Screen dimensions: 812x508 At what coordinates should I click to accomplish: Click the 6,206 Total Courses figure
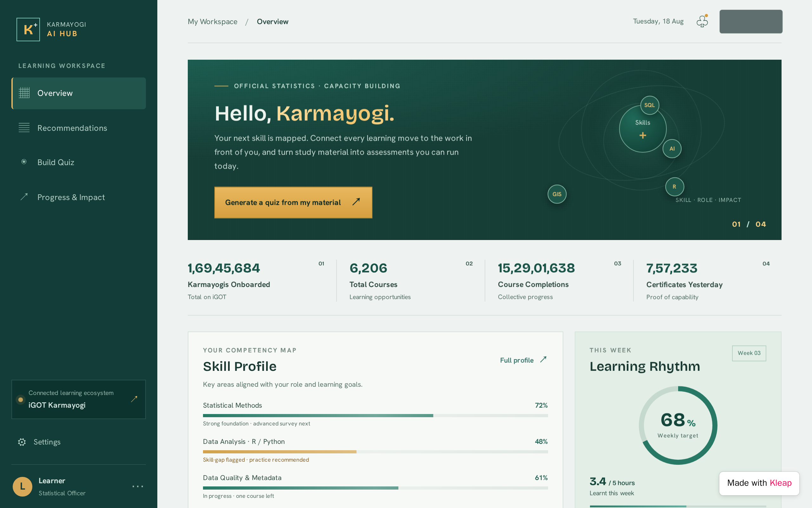(368, 268)
